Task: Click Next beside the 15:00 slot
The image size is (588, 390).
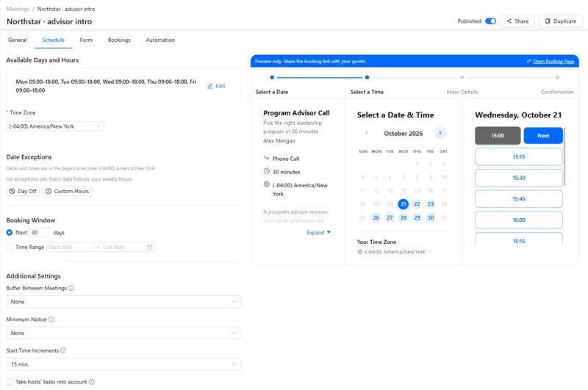Action: coord(543,136)
